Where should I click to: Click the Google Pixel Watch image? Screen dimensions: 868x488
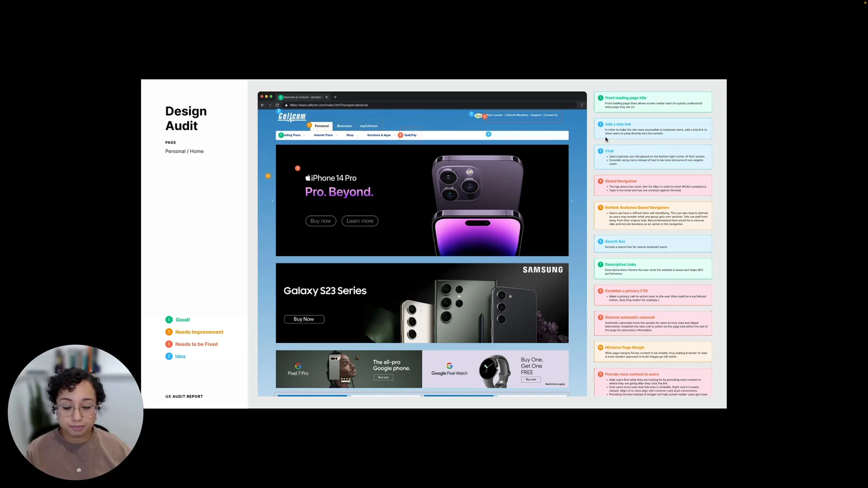pos(495,370)
